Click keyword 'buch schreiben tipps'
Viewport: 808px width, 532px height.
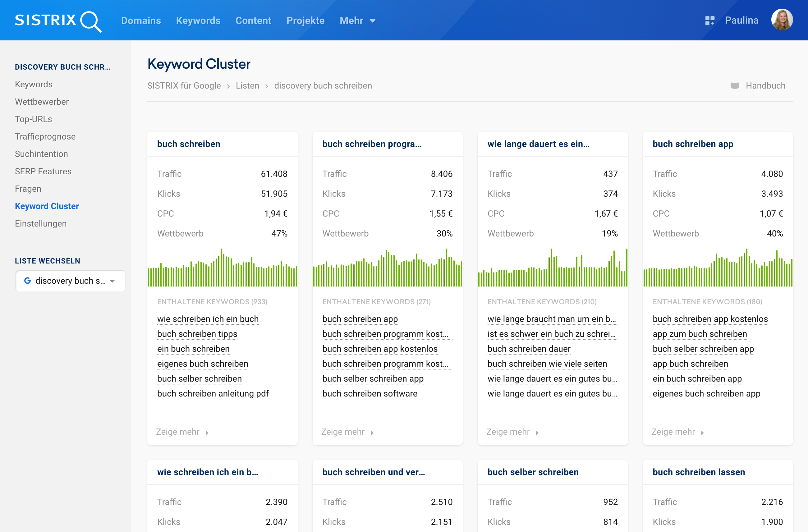tap(197, 334)
